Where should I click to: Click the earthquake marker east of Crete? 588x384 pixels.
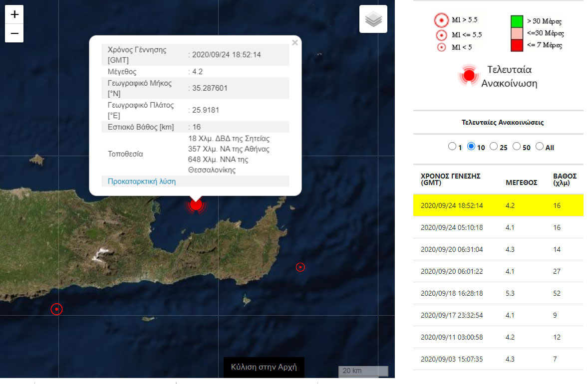point(300,267)
